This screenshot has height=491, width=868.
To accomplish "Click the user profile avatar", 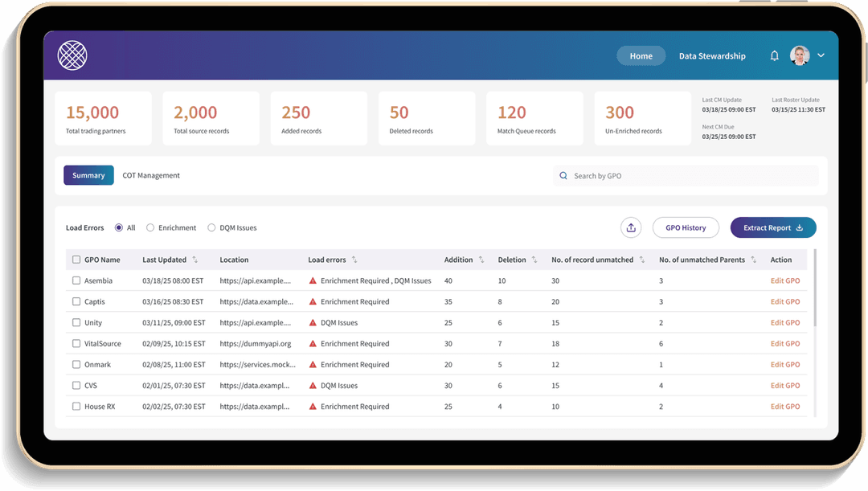I will (799, 55).
